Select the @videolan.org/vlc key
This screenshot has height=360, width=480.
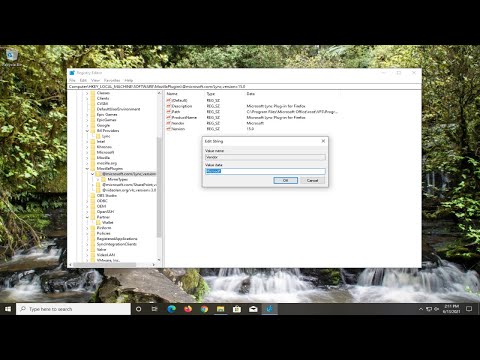point(129,190)
